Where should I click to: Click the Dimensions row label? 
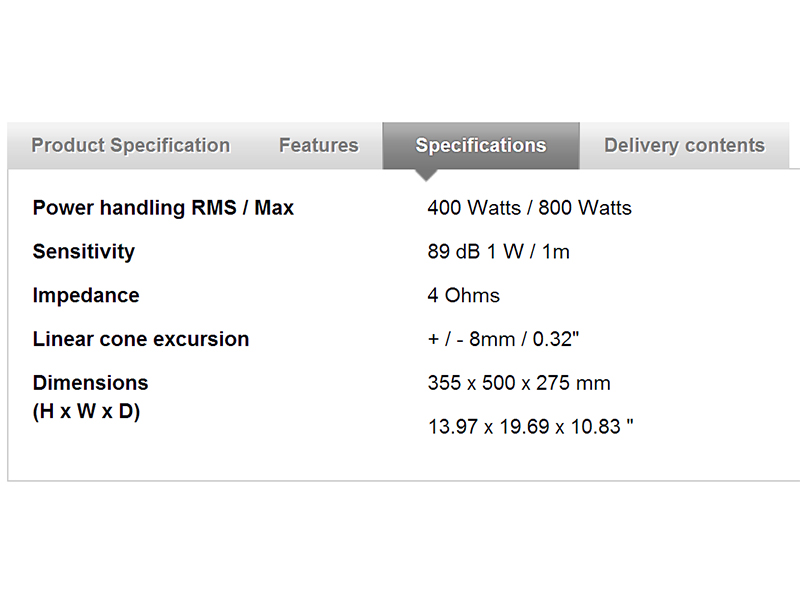point(90,383)
